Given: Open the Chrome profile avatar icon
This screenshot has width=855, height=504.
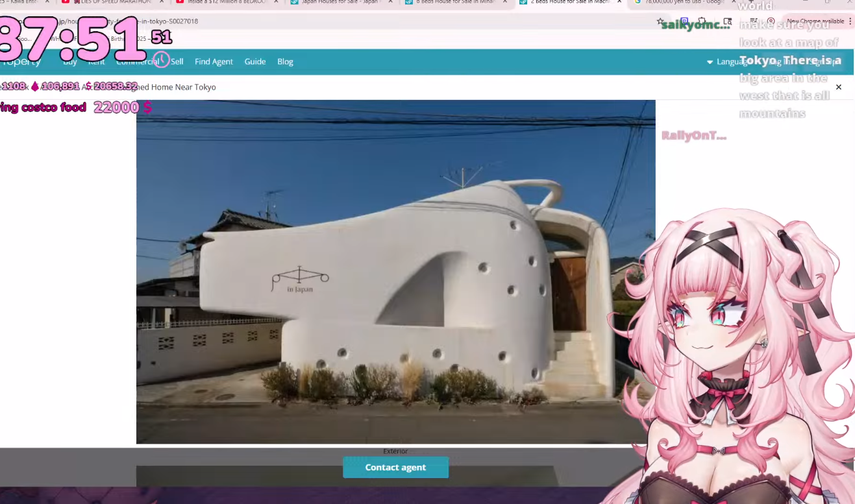Looking at the screenshot, I should point(771,21).
